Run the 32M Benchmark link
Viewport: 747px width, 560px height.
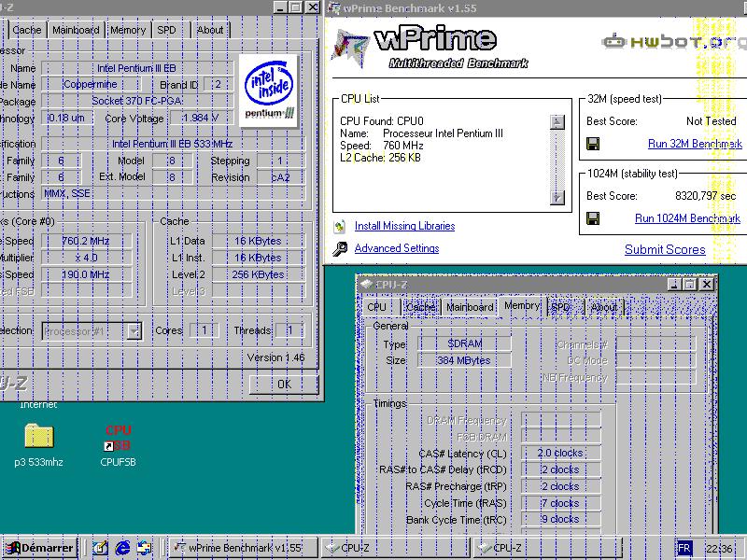(x=695, y=144)
